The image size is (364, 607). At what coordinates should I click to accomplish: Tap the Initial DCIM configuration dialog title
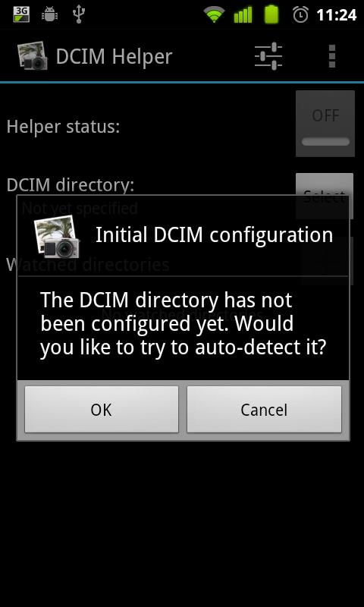[215, 234]
